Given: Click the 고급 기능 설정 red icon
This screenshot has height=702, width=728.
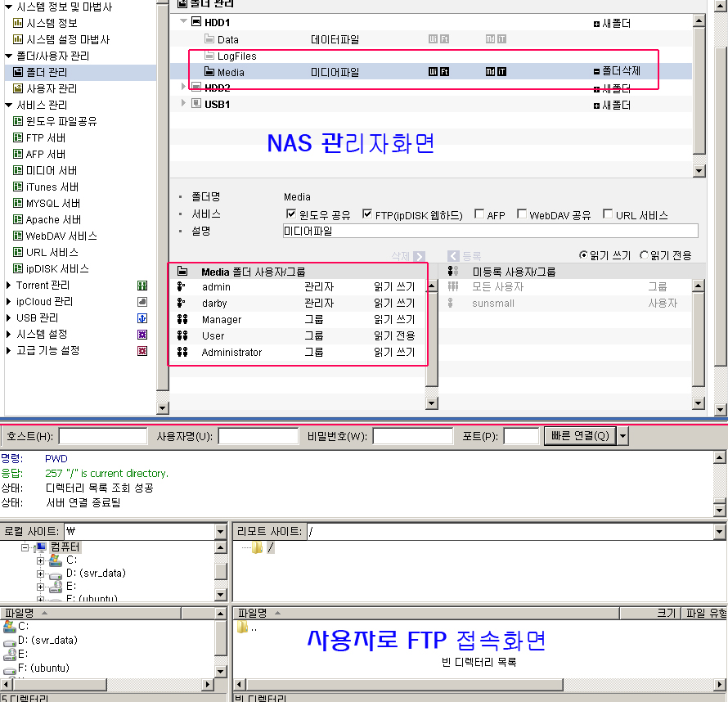Looking at the screenshot, I should [x=142, y=350].
